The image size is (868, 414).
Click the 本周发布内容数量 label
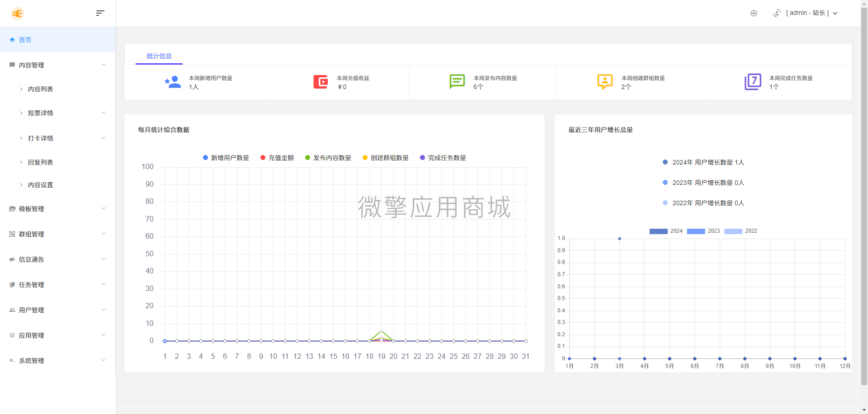click(x=495, y=78)
